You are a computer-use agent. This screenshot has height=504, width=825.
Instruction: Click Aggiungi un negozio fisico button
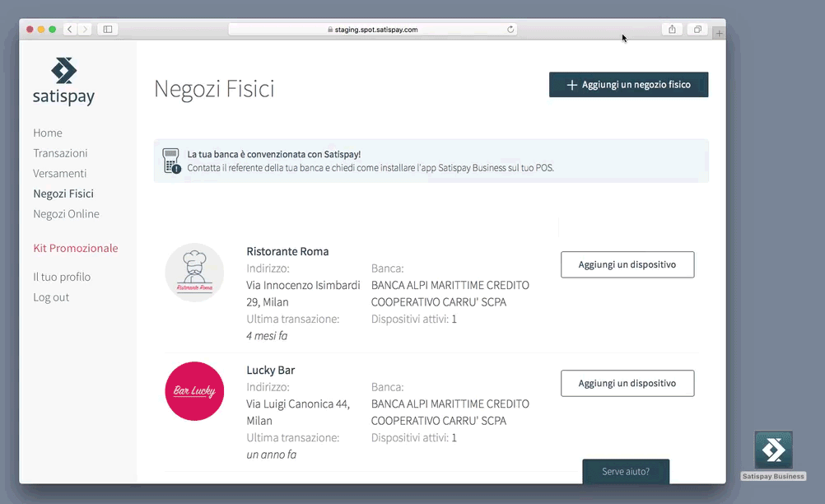(629, 85)
